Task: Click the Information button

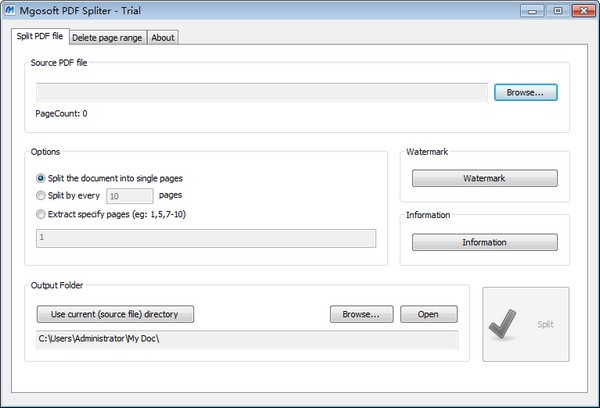Action: [484, 242]
